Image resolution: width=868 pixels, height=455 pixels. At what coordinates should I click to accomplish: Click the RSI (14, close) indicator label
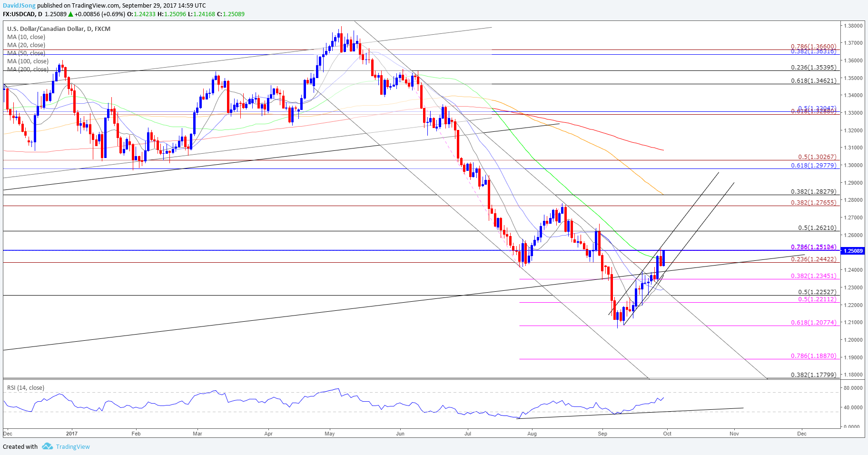pyautogui.click(x=26, y=388)
